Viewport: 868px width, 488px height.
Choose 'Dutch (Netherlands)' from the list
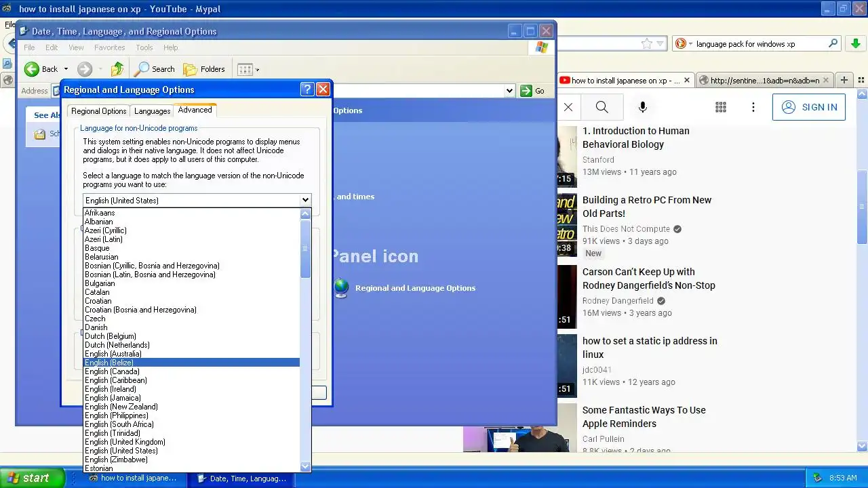(191, 345)
